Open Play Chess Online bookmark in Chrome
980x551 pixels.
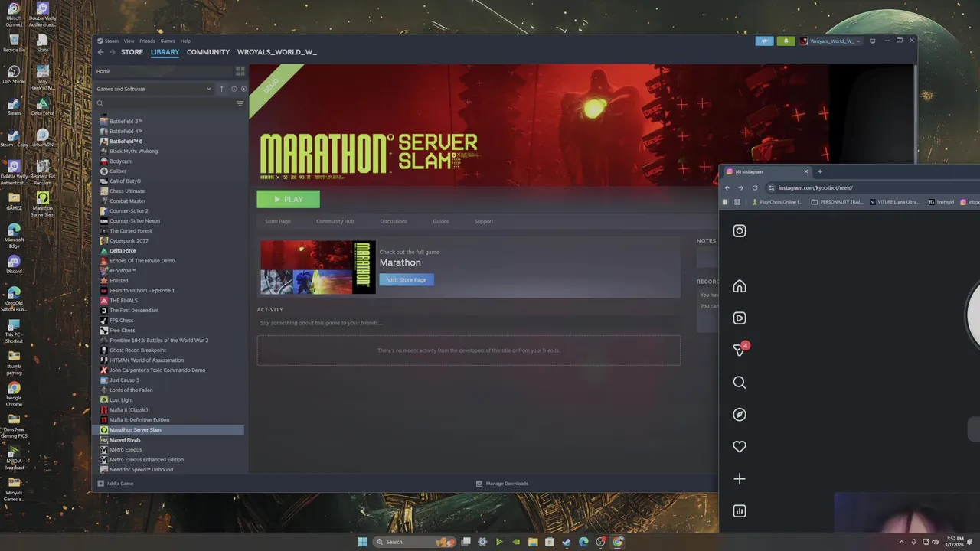click(x=776, y=202)
